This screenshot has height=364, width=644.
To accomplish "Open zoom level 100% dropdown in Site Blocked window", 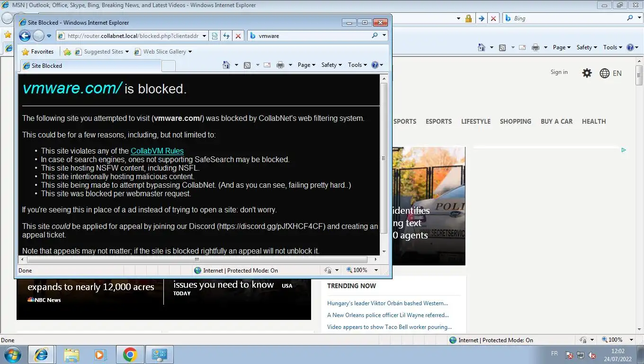I will (376, 270).
